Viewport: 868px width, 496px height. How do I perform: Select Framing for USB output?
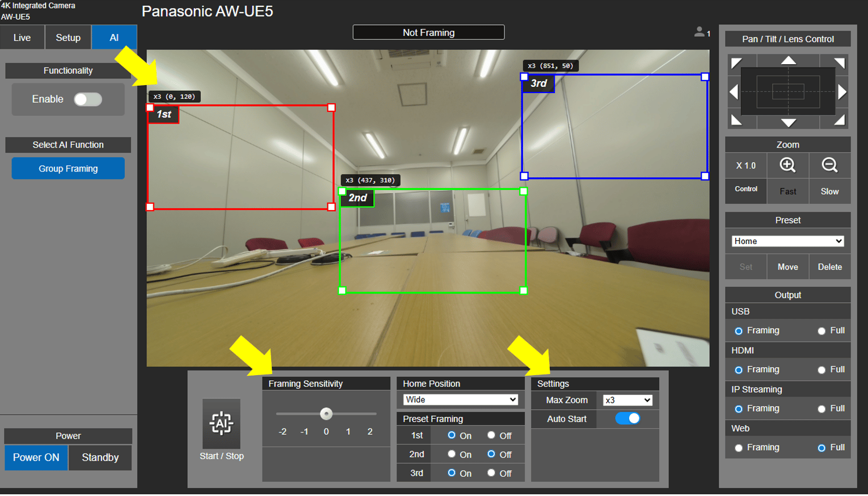[739, 331]
